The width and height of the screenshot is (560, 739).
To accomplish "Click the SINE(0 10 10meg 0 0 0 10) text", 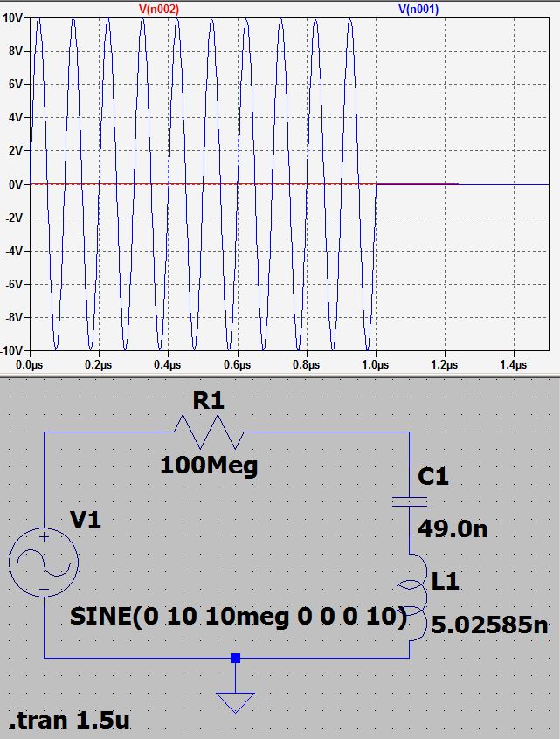I will [x=238, y=617].
